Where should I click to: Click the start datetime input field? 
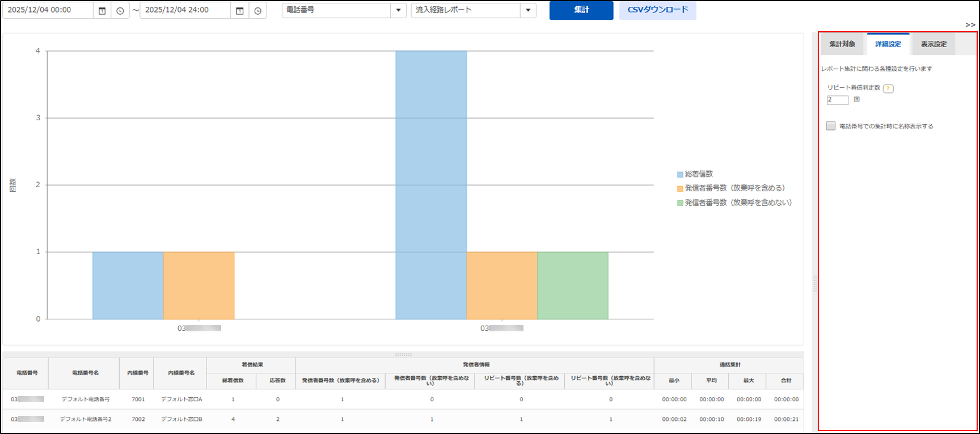48,10
